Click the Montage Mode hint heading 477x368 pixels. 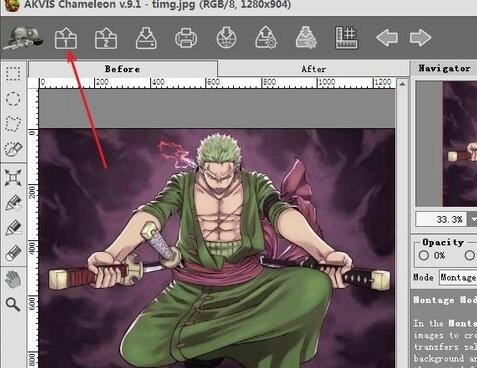click(445, 300)
